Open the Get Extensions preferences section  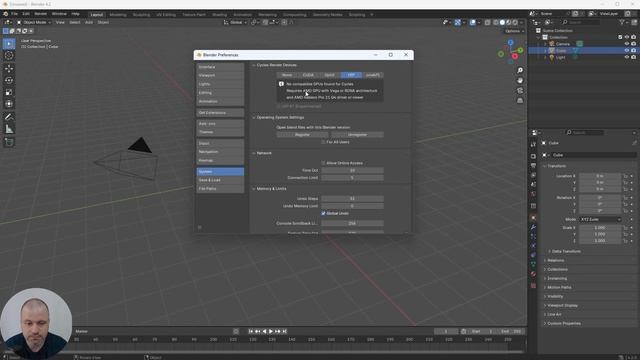220,113
